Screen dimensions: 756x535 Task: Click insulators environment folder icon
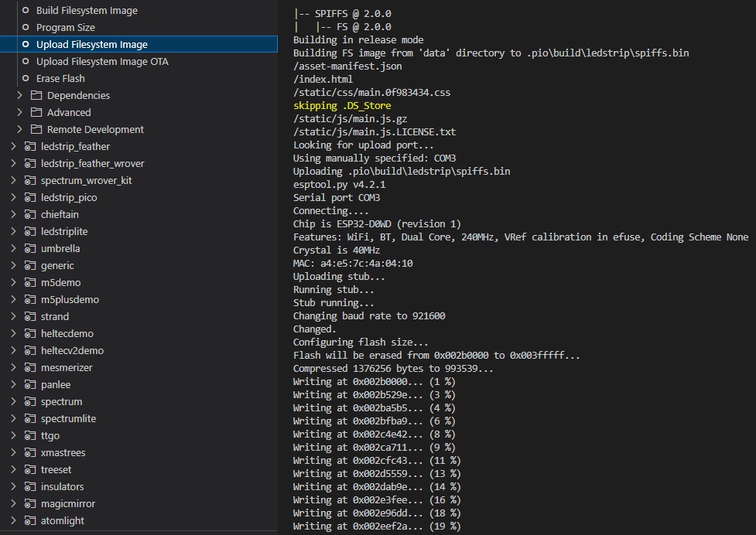30,487
